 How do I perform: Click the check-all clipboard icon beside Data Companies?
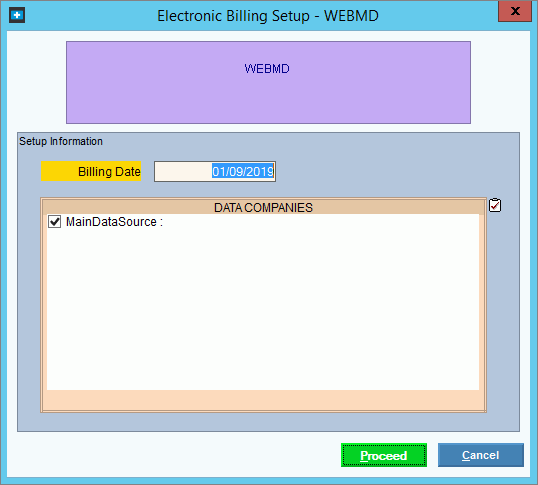[x=495, y=205]
